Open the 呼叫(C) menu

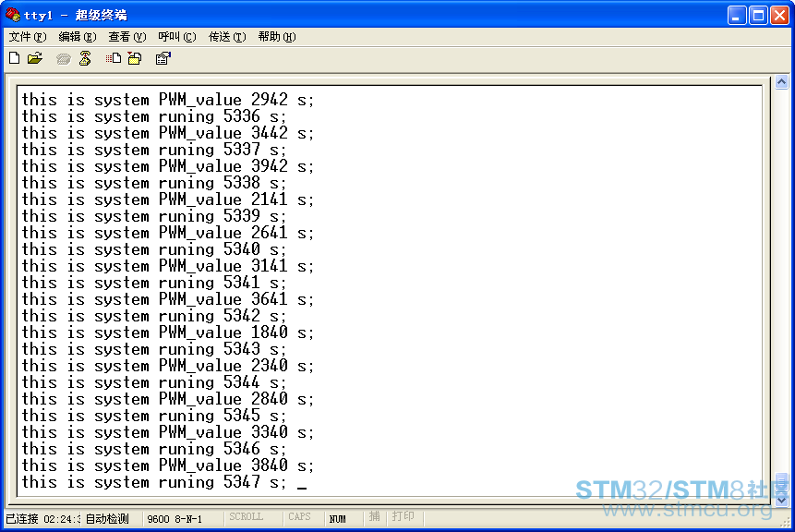coord(176,37)
